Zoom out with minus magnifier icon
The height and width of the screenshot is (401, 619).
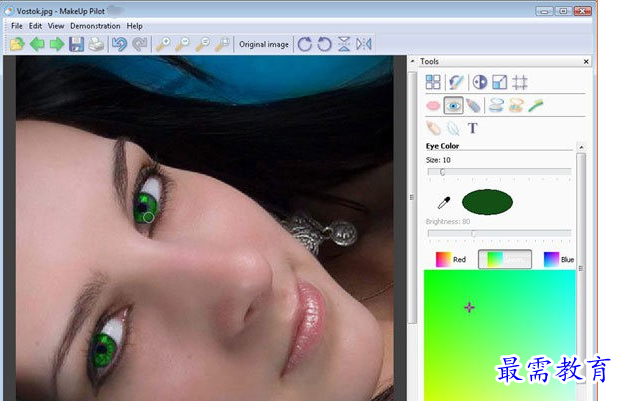tap(182, 44)
